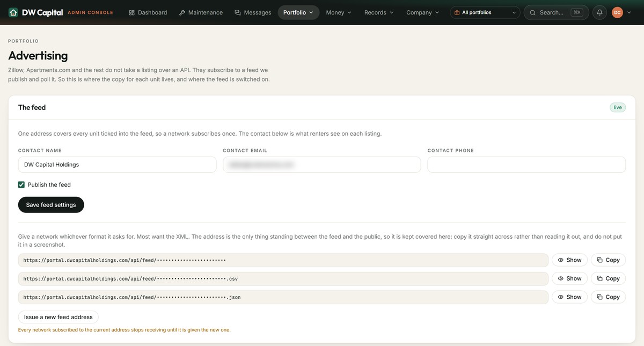The width and height of the screenshot is (644, 346).
Task: Copy the .csv feed address
Action: pos(608,278)
